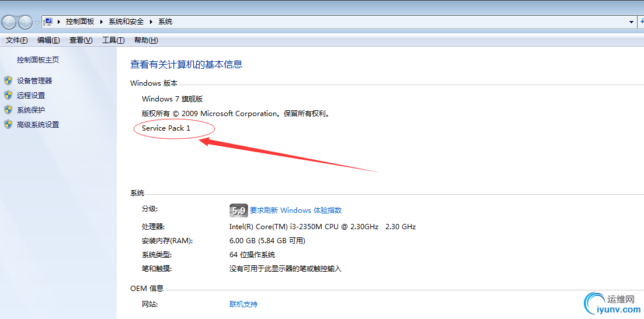Viewport: 644px width, 319px height.
Task: Expand arrow after 控制面板 breadcrumb
Action: coord(101,22)
